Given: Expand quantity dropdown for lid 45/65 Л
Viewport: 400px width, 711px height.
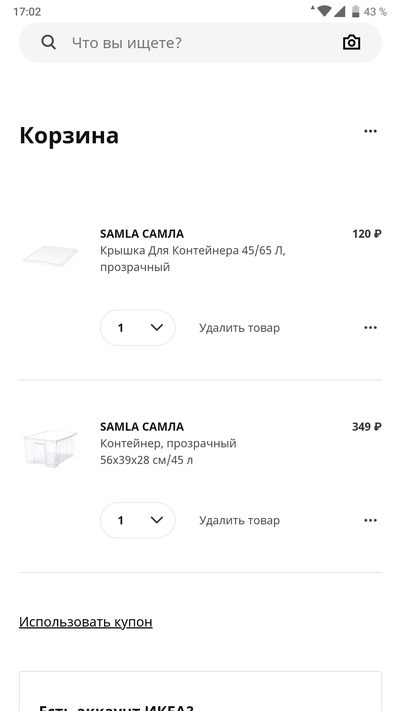Looking at the screenshot, I should (137, 328).
